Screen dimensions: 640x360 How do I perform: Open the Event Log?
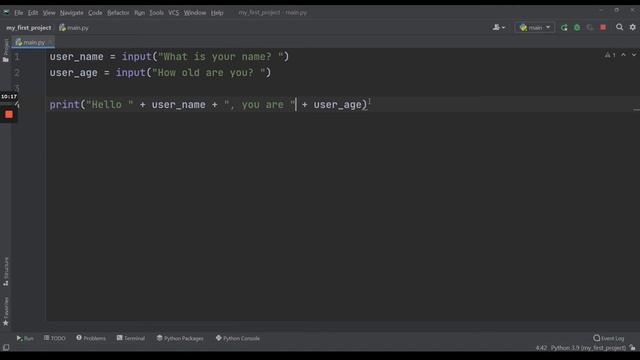point(609,338)
